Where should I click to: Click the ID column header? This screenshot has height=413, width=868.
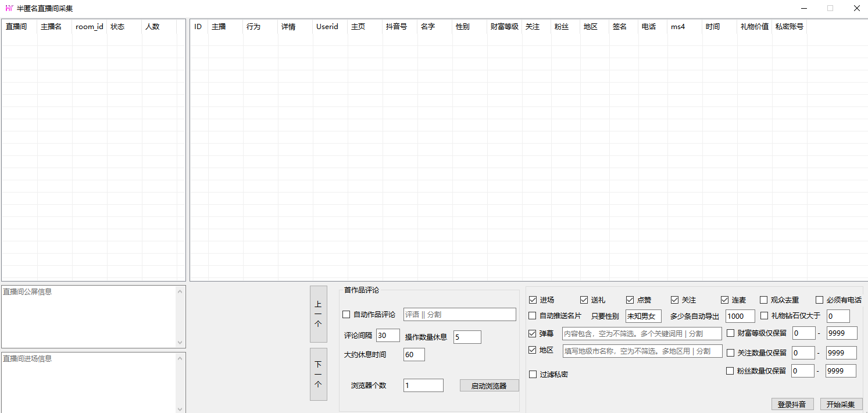pos(199,27)
